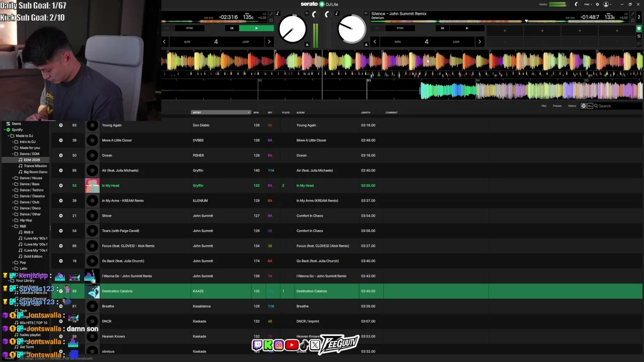Click Destination Calabria album art thumbnail
Viewport: 644px width, 362px height.
pos(92,291)
